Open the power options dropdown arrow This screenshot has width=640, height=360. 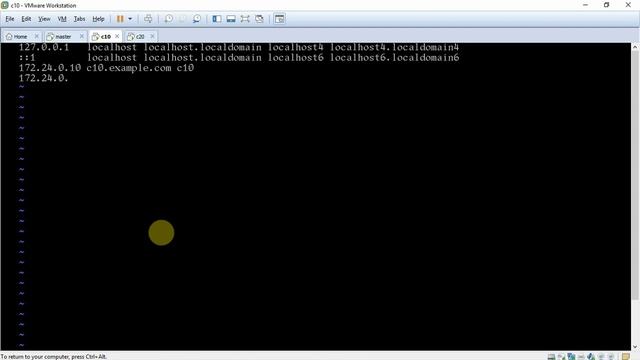pyautogui.click(x=130, y=19)
